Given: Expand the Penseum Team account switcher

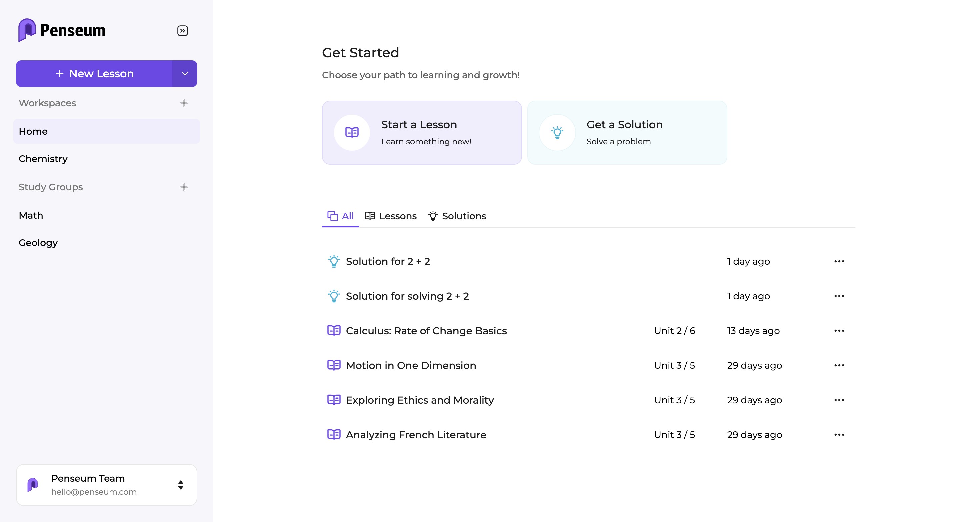Looking at the screenshot, I should (181, 485).
